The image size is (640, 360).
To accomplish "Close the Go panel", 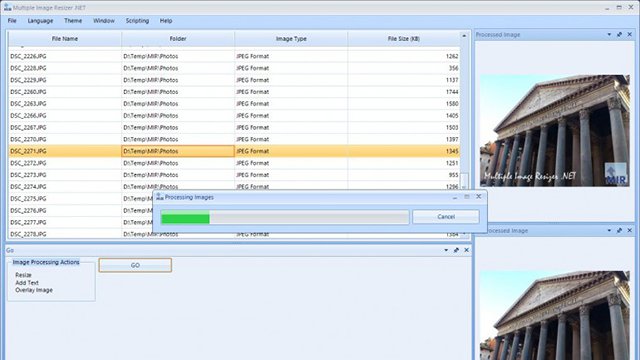I will pyautogui.click(x=466, y=250).
